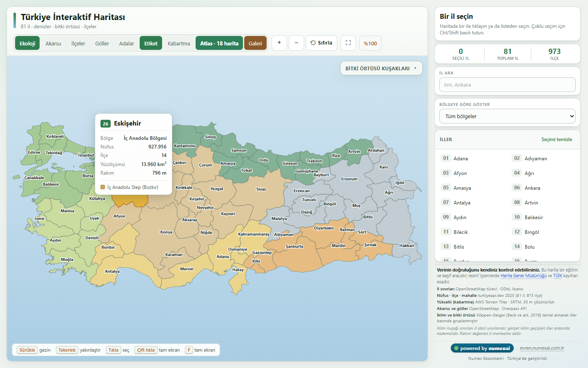This screenshot has width=588, height=368.
Task: Open the TÜİK link
Action: pyautogui.click(x=558, y=276)
